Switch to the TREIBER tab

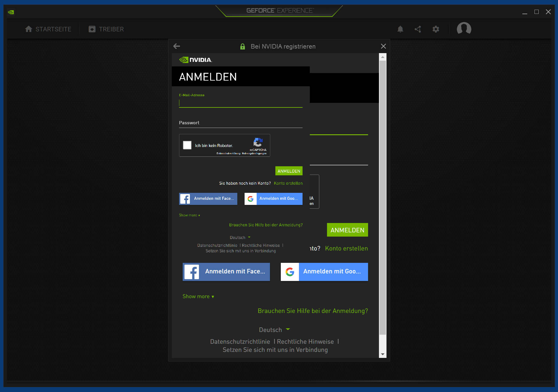[x=106, y=29]
